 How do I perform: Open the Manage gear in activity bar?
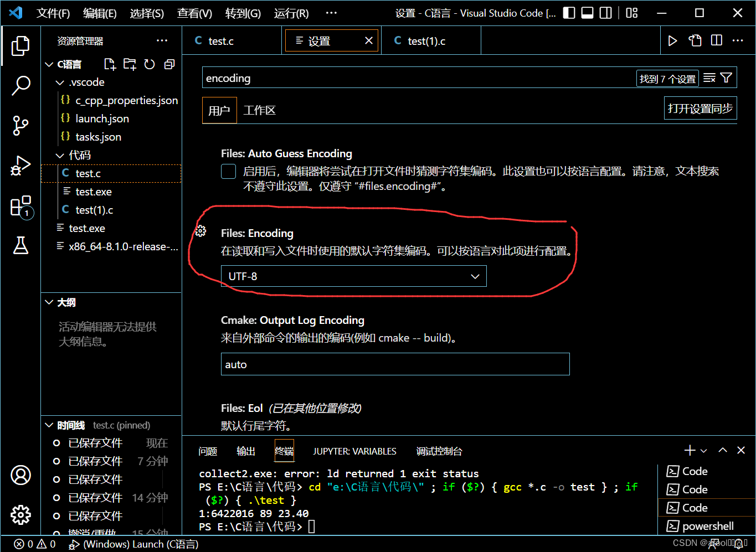tap(20, 515)
